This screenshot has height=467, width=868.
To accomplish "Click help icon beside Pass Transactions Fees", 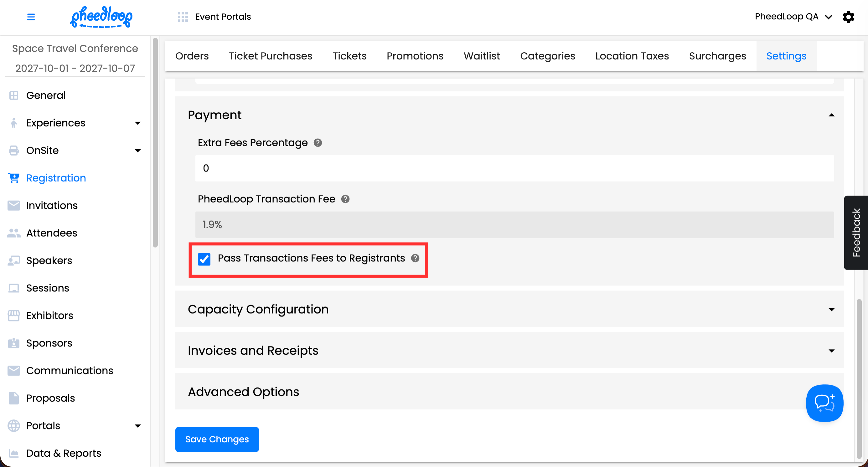I will click(x=415, y=258).
